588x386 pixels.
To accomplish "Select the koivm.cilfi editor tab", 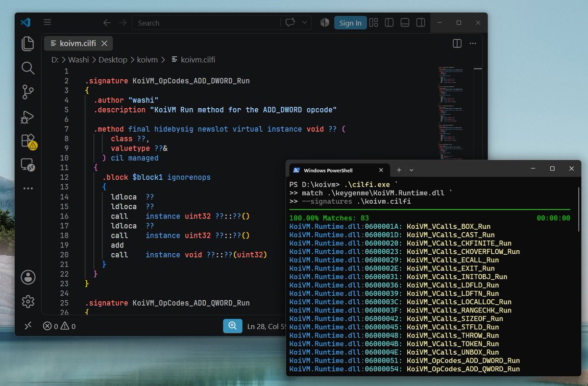I will click(x=78, y=44).
